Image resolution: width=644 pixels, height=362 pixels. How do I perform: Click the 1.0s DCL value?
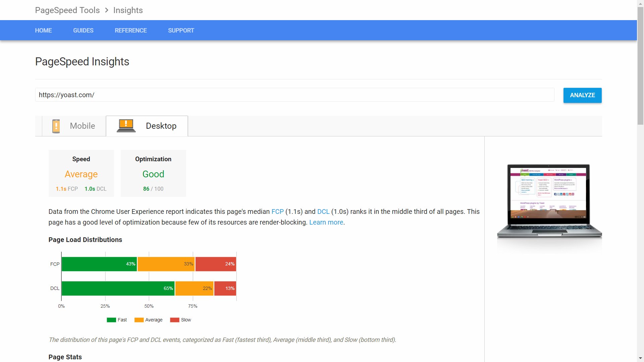coord(96,189)
